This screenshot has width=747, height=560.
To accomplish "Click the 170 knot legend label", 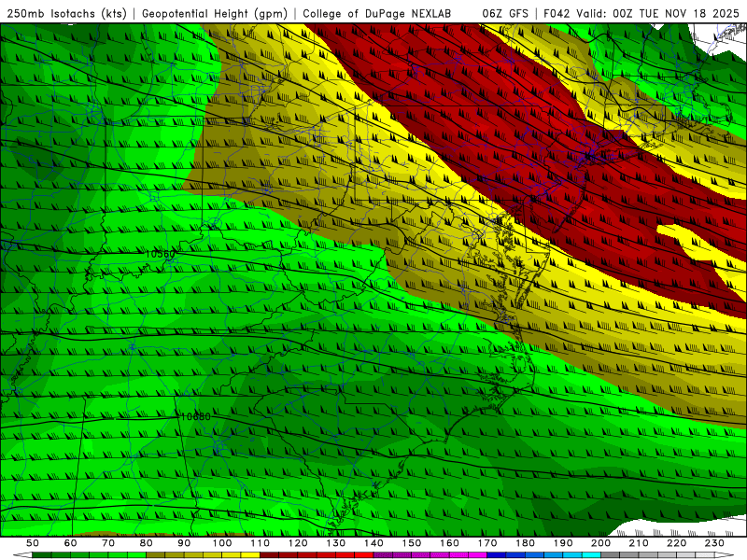I will 487,543.
